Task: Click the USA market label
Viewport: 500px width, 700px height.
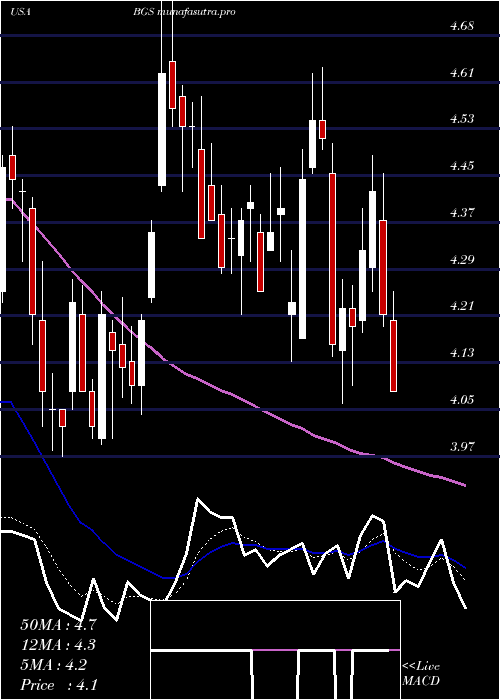Action: (x=20, y=12)
